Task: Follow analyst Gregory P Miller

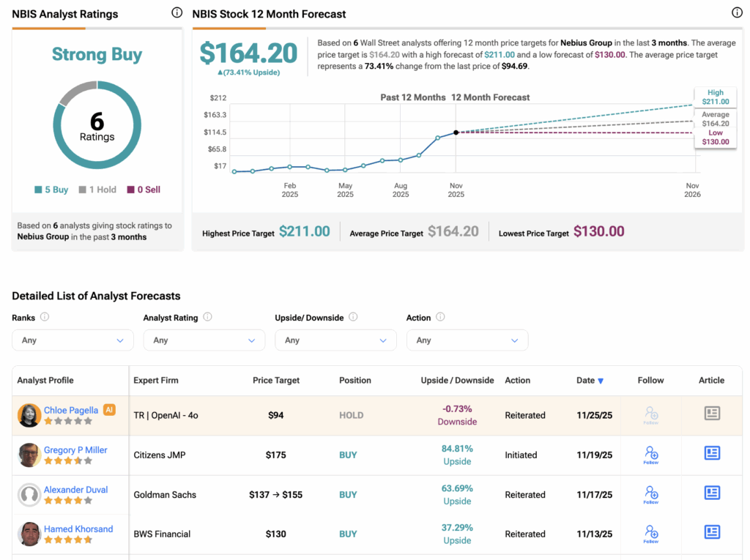Action: 651,454
